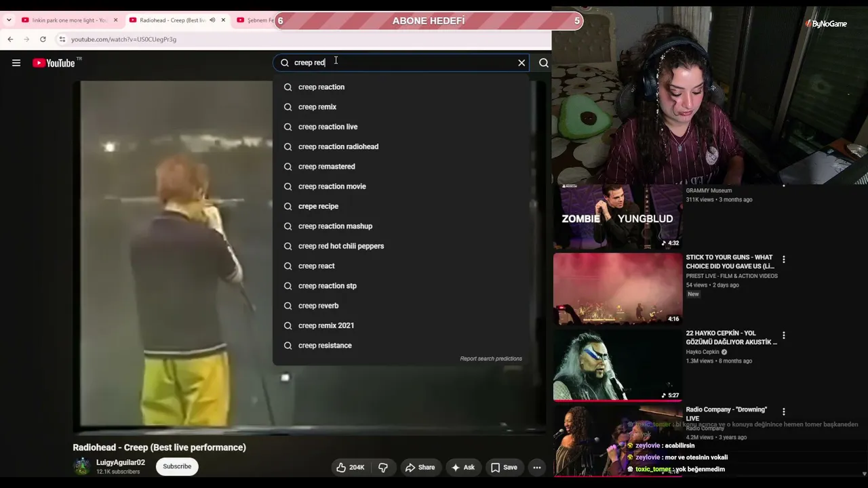Image resolution: width=868 pixels, height=488 pixels.
Task: Mute audio on the Radiohead tab
Action: tap(212, 20)
